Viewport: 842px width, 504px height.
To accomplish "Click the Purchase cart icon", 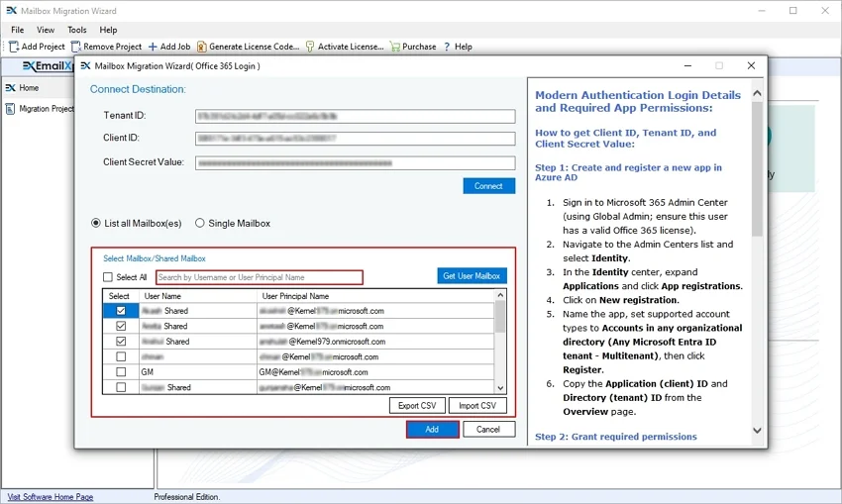I will point(394,47).
